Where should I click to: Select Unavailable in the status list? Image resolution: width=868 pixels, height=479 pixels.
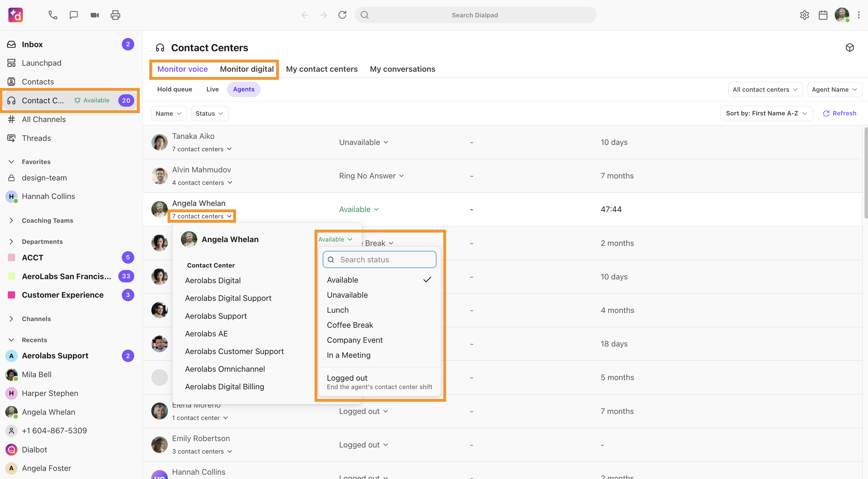[379, 295]
